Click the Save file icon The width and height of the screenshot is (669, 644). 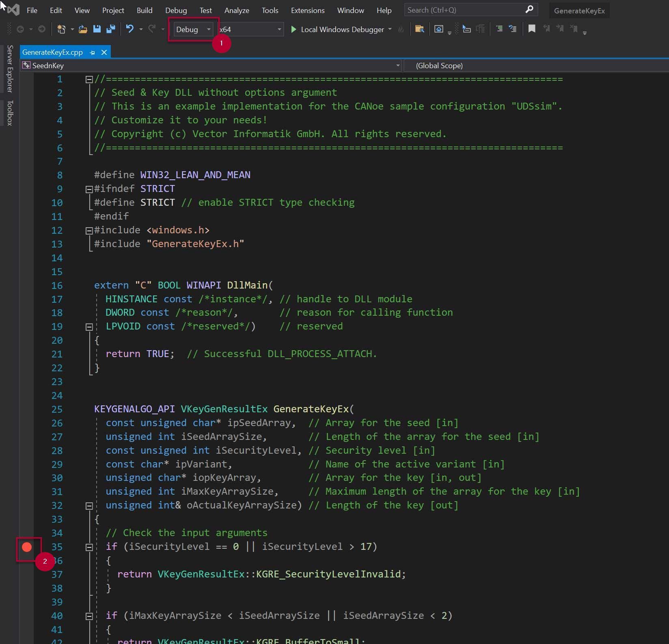(x=97, y=29)
